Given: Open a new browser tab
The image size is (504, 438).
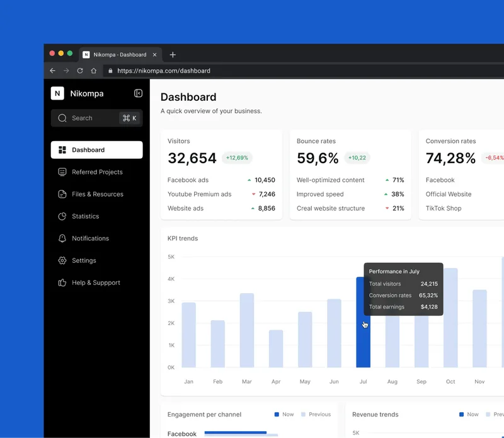Looking at the screenshot, I should (x=173, y=55).
